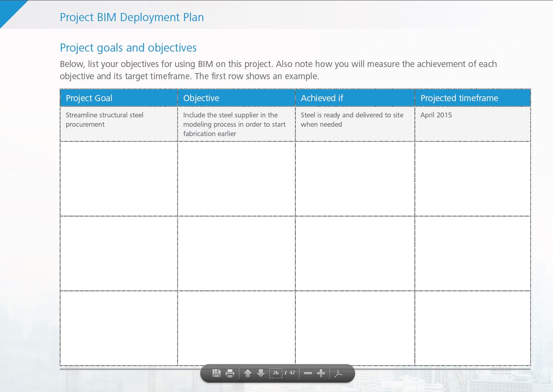Go to previous page with up arrow
Screen dimensions: 553x392
248,373
